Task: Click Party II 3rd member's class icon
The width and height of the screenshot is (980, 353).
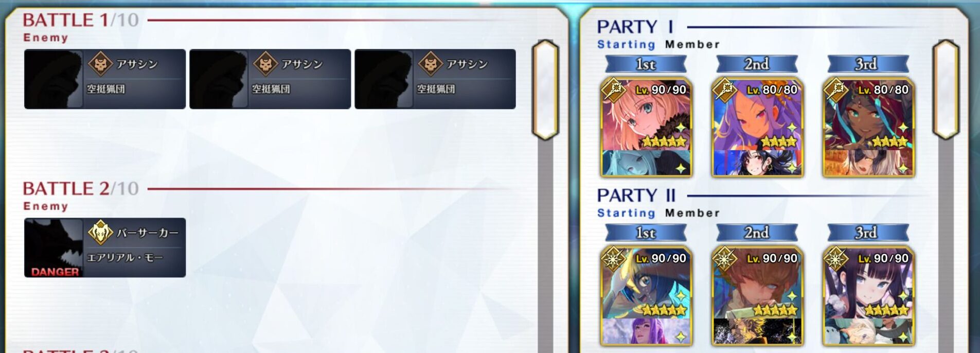Action: 835,259
